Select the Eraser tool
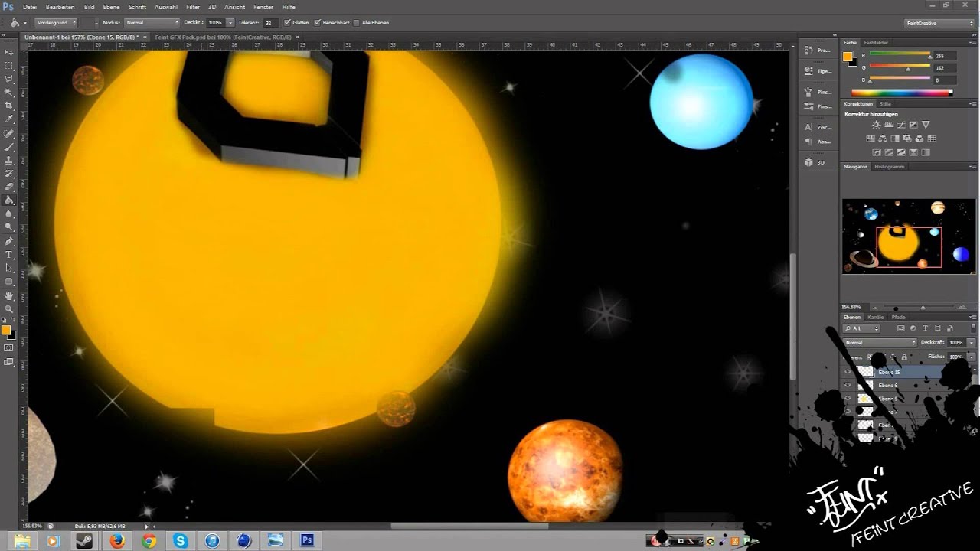The height and width of the screenshot is (551, 980). point(9,187)
